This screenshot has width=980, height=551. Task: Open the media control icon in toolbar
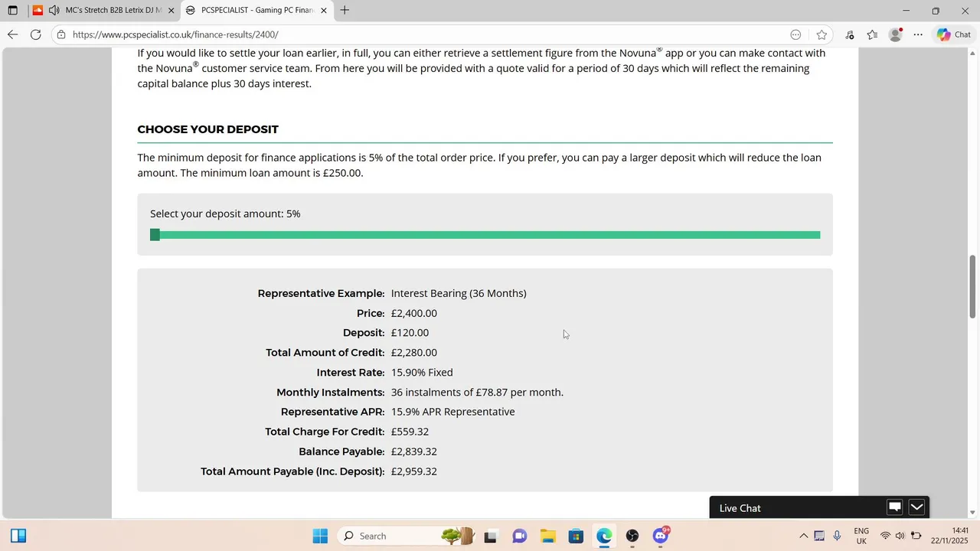(850, 34)
